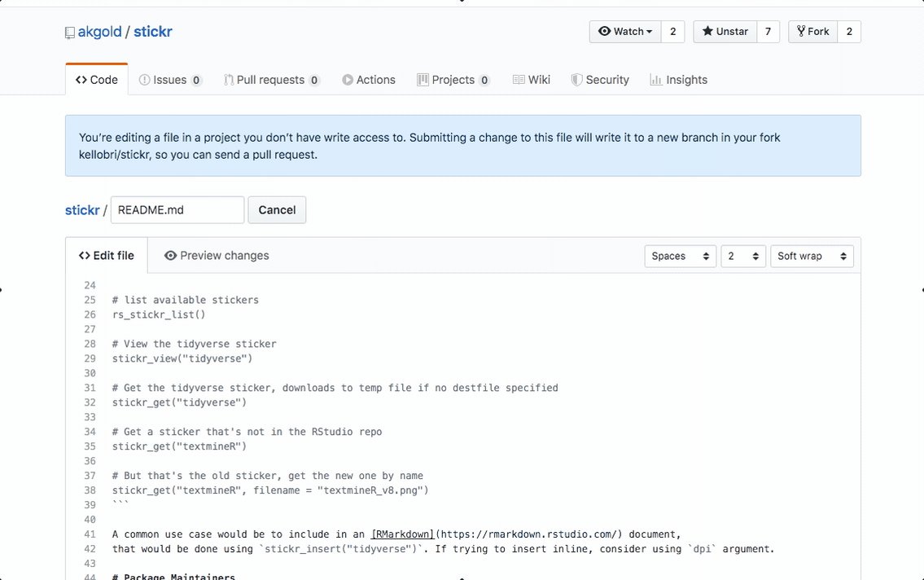Open the Actions tab
The image size is (924, 580).
(369, 80)
